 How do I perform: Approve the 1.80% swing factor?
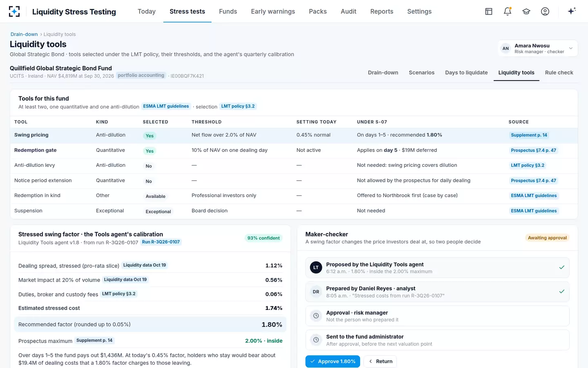[333, 361]
